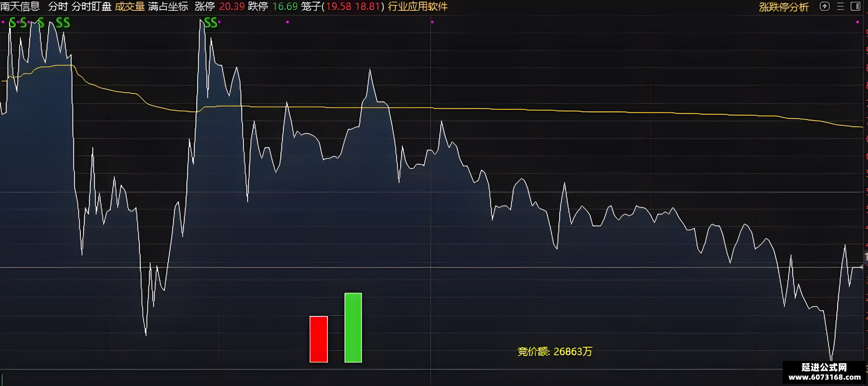This screenshot has height=386, width=868.
Task: Open 涨跌停分析 panel
Action: click(784, 7)
